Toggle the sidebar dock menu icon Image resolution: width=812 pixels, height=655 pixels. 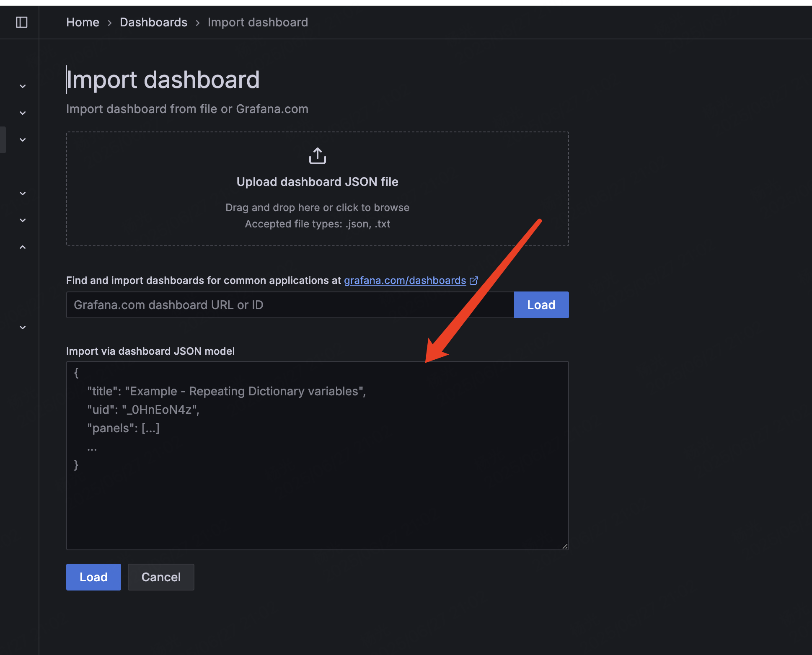coord(22,22)
